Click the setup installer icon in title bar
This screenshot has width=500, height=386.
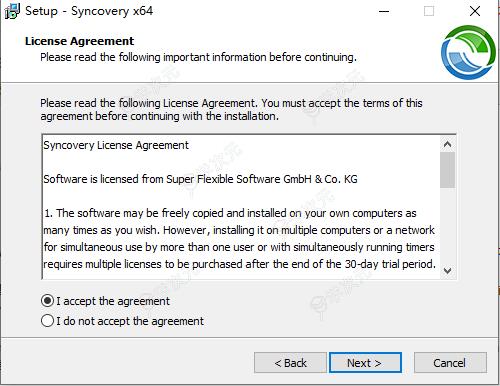pos(12,11)
